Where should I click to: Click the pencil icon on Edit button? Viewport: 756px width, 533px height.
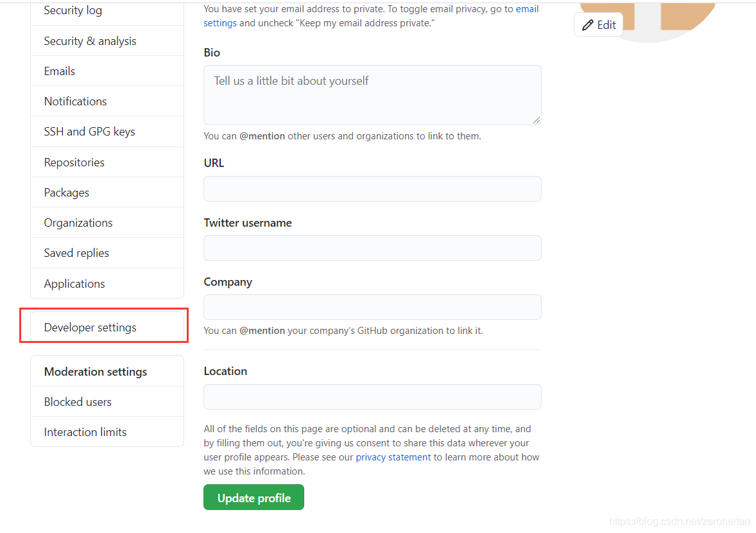[x=588, y=24]
